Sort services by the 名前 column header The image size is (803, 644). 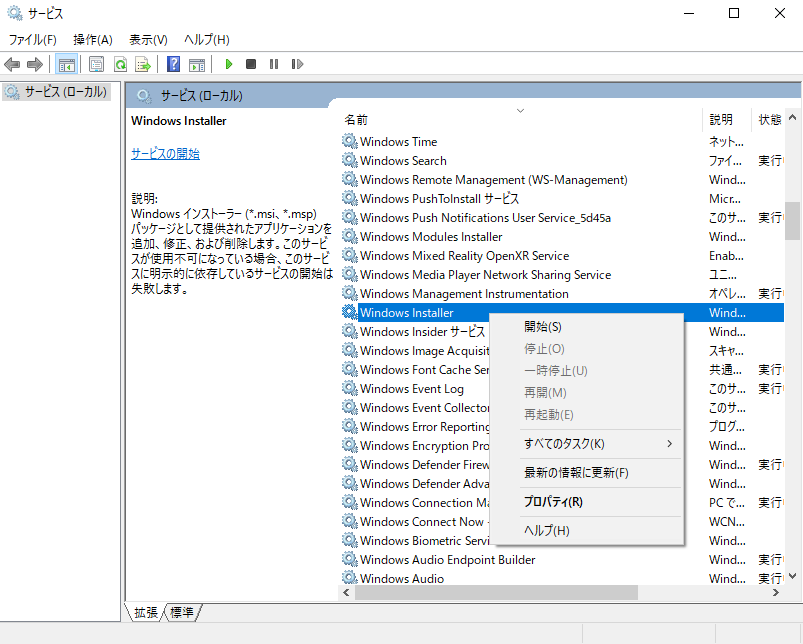coord(356,120)
